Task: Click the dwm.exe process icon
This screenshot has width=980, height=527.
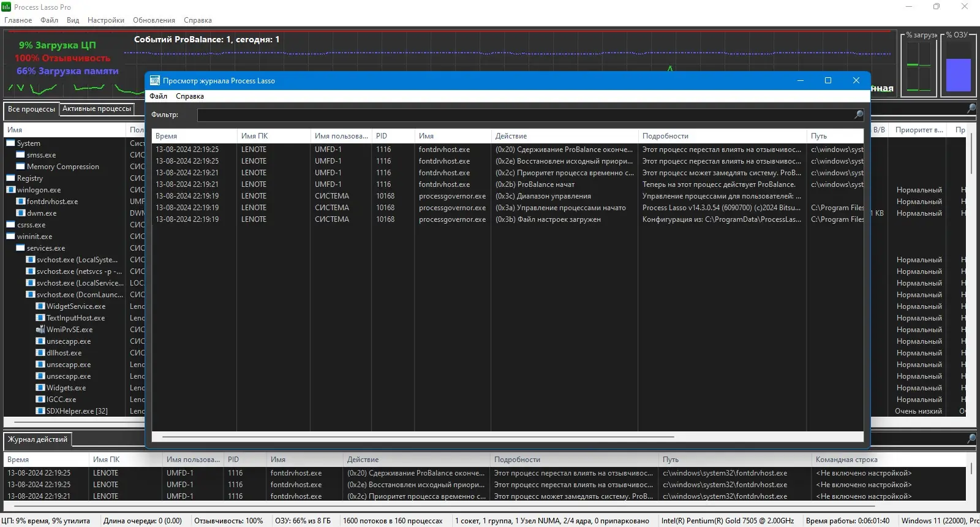Action: click(21, 213)
